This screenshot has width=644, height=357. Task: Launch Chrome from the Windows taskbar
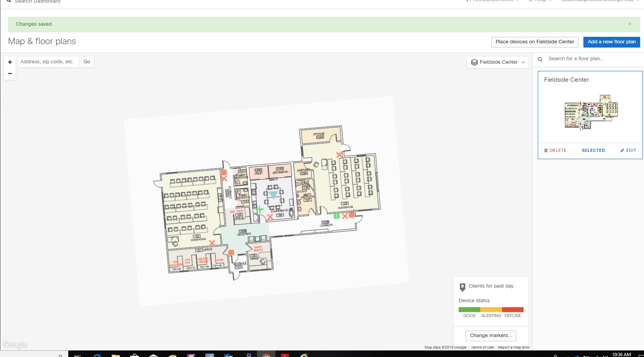(x=267, y=356)
